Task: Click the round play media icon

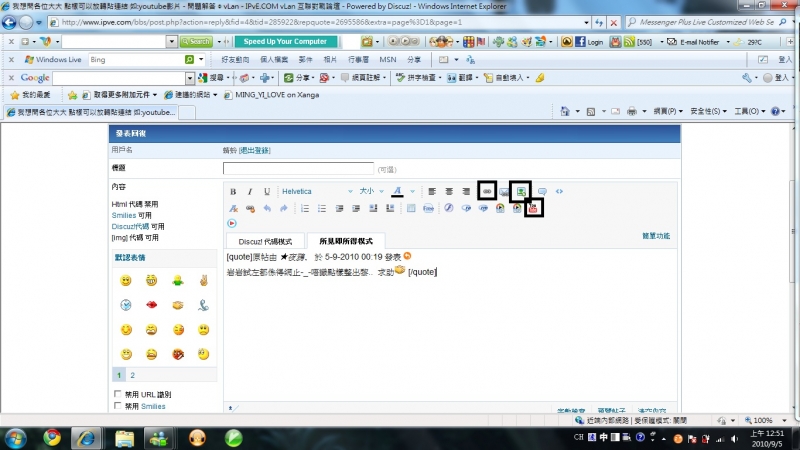Action: [x=232, y=223]
